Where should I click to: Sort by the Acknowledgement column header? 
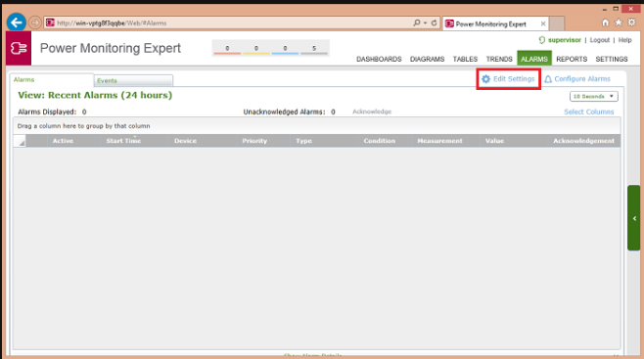coord(583,141)
